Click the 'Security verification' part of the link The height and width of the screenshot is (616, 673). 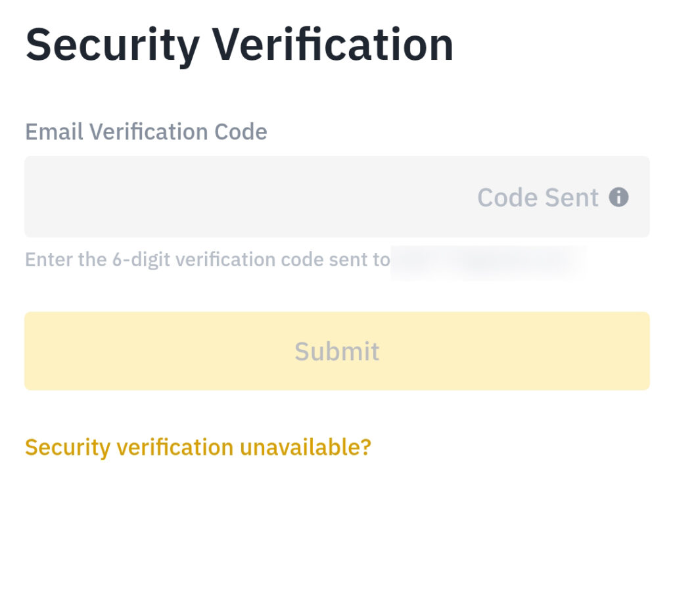(129, 448)
